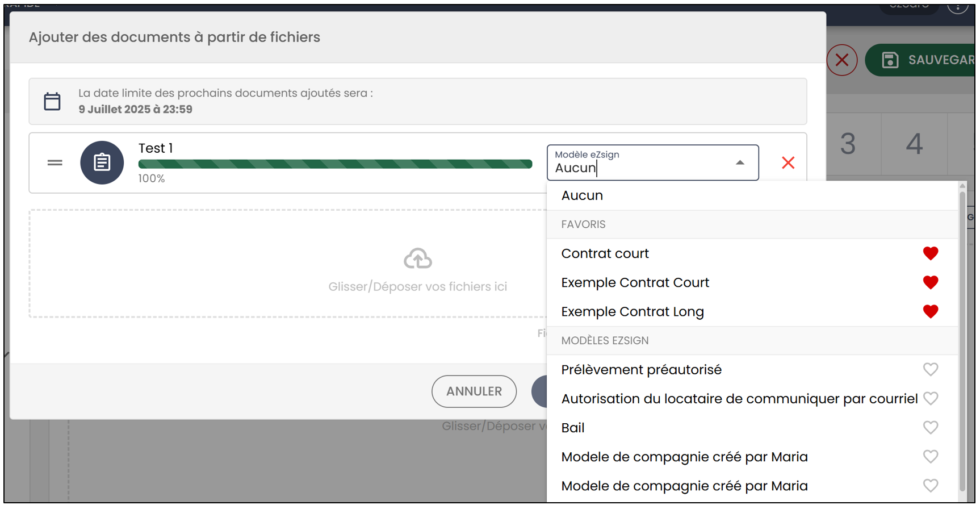The image size is (980, 509).
Task: Choose Autorisation du locataire de communiquer par courriel
Action: [739, 399]
